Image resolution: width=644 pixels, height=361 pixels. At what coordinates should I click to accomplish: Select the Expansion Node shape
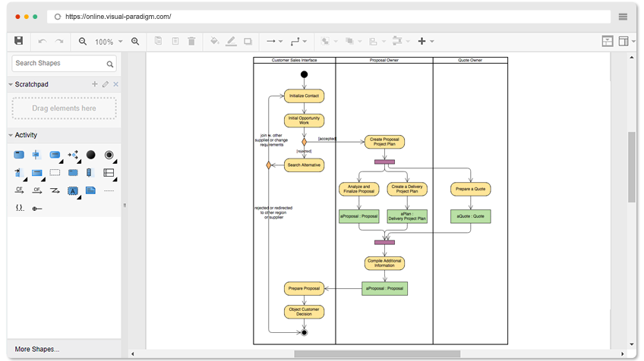pos(89,173)
